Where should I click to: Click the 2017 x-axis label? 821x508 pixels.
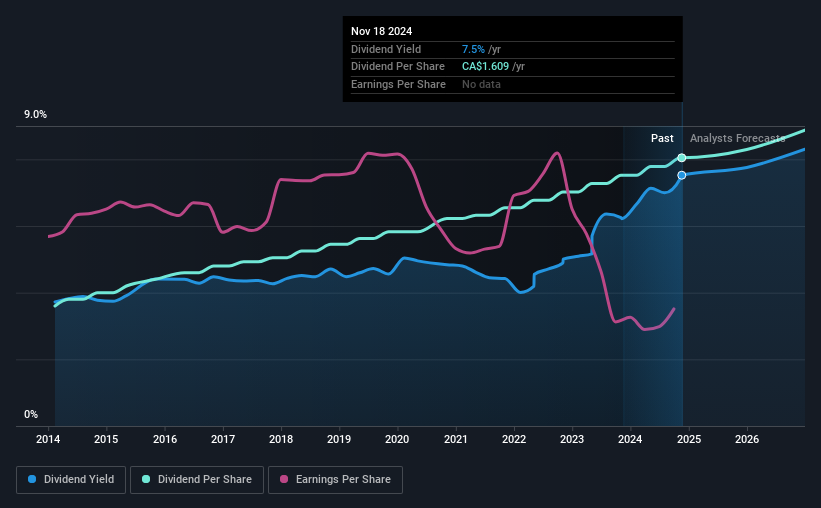click(223, 439)
